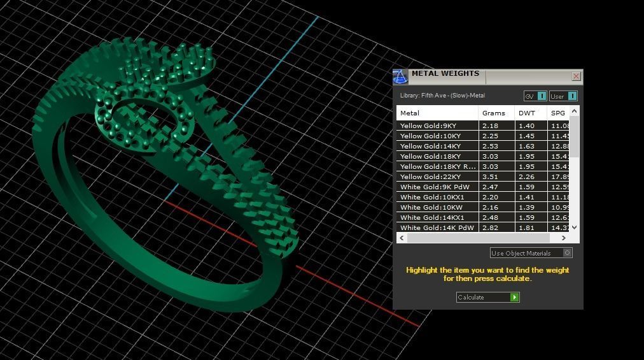This screenshot has height=360, width=644.
Task: Click the DWT column header
Action: tap(531, 113)
